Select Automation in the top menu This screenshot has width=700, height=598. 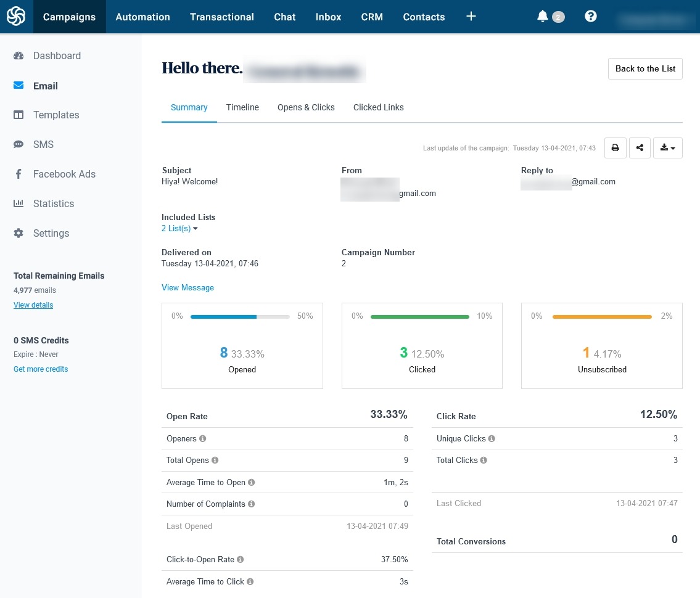click(x=142, y=17)
